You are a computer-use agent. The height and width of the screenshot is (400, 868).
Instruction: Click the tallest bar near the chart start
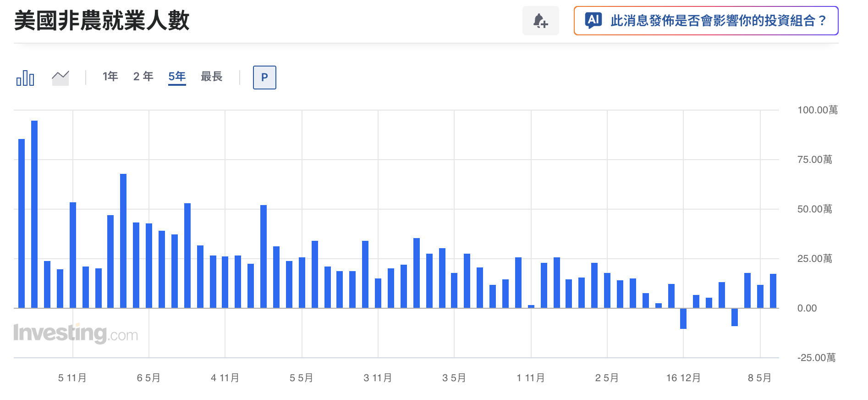[34, 214]
